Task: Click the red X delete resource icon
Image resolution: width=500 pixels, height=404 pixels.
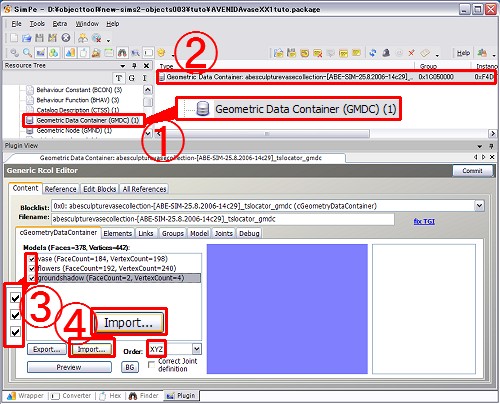Action: pos(411,53)
